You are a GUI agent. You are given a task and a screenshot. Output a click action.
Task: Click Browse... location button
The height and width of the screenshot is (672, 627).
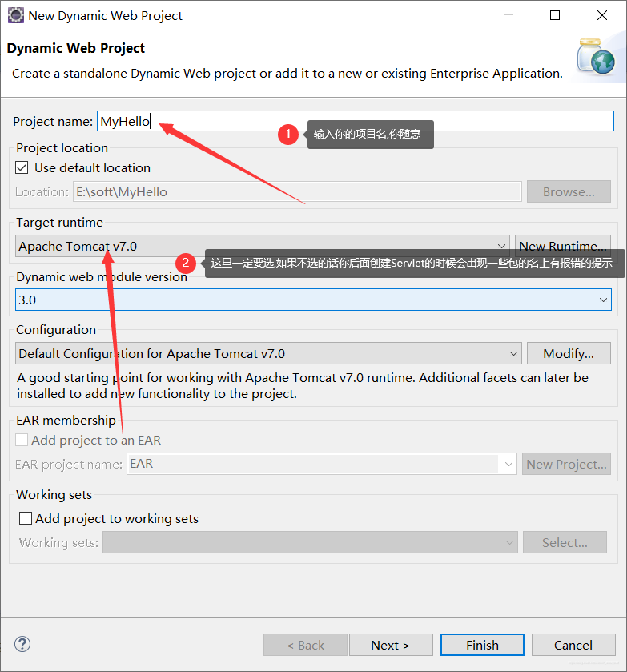coord(569,191)
